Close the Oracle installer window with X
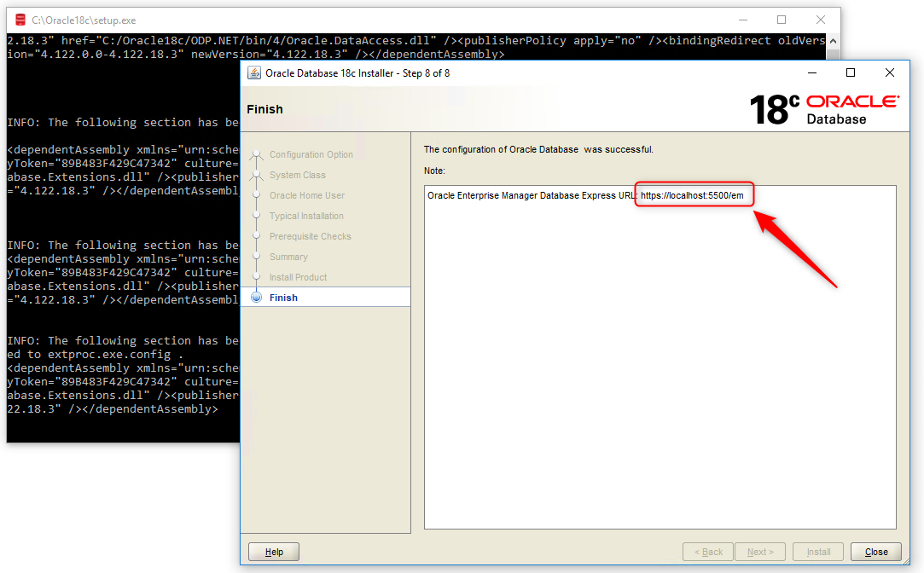Viewport: 924px width, 573px height. click(x=890, y=72)
